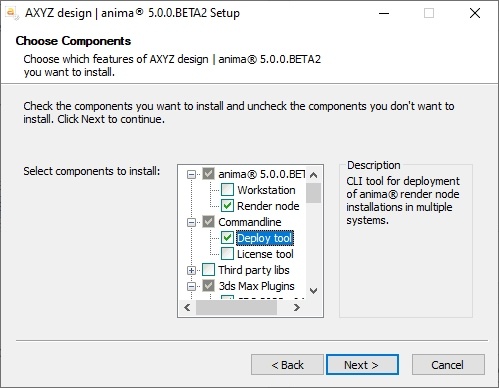Click the installer icon in title bar
Screen dimensions: 499x388
click(x=12, y=13)
